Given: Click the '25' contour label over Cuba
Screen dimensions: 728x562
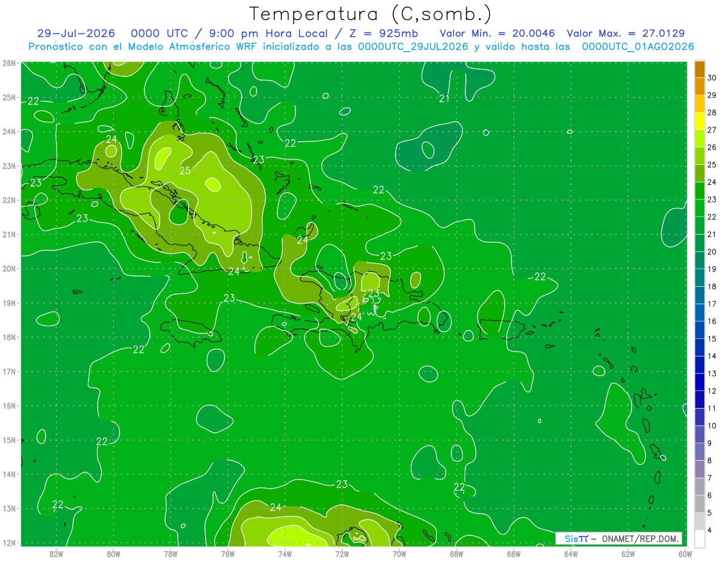Looking at the screenshot, I should click(185, 170).
